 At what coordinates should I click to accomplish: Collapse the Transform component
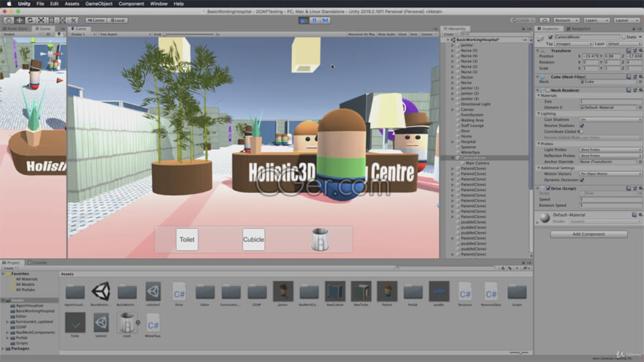click(x=538, y=50)
